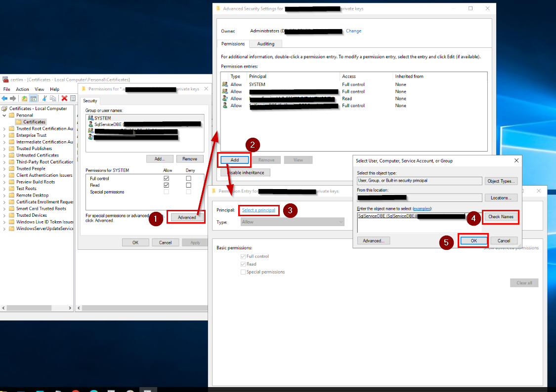Click the Cut icon in certlm toolbar
Image resolution: width=556 pixels, height=392 pixels.
(44, 98)
